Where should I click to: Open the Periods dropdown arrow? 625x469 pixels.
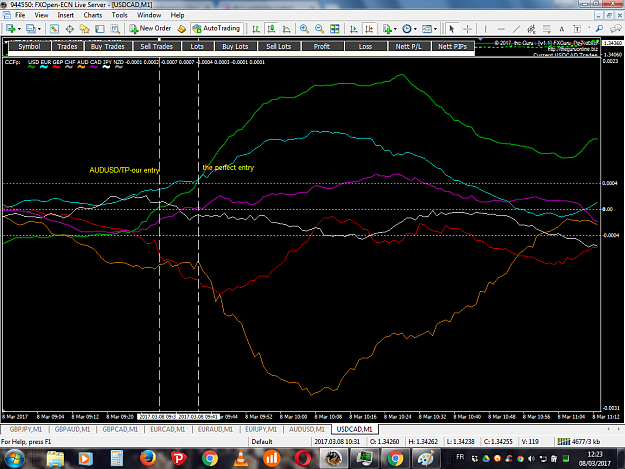(x=415, y=29)
